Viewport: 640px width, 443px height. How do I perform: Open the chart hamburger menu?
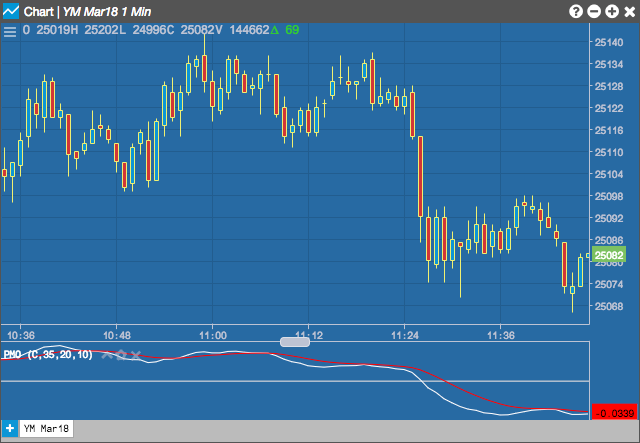[10, 31]
